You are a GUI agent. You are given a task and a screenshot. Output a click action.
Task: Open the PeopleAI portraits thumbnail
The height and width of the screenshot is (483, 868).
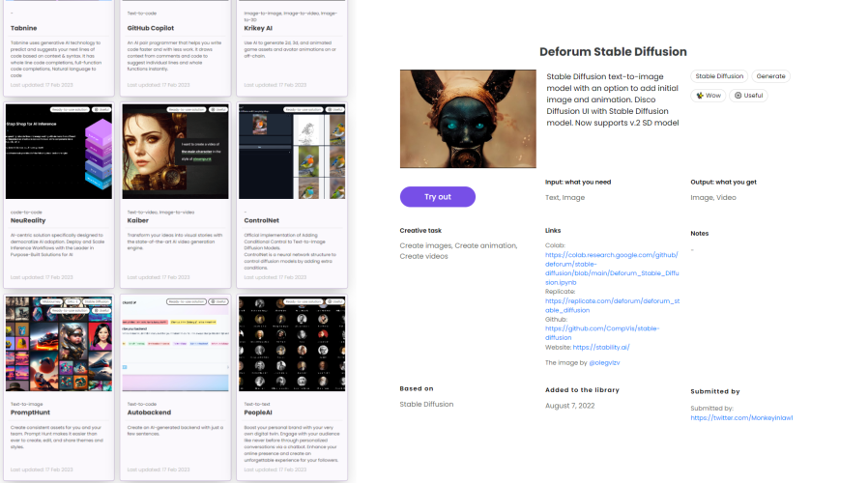click(x=292, y=344)
